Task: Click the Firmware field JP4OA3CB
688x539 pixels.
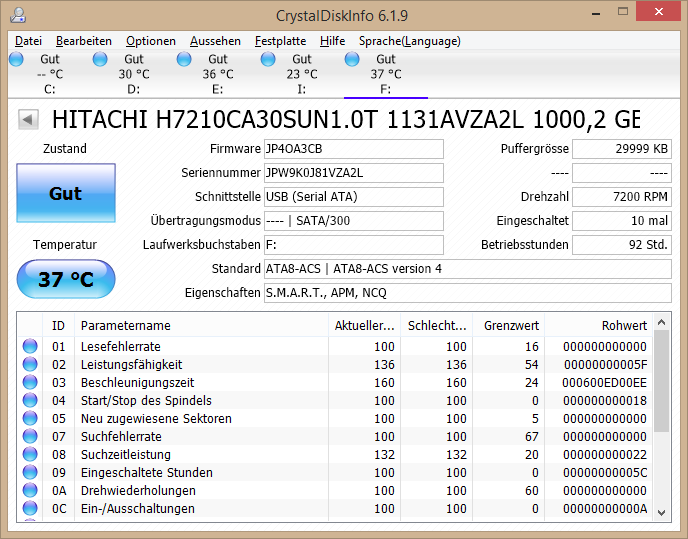Action: coord(354,149)
